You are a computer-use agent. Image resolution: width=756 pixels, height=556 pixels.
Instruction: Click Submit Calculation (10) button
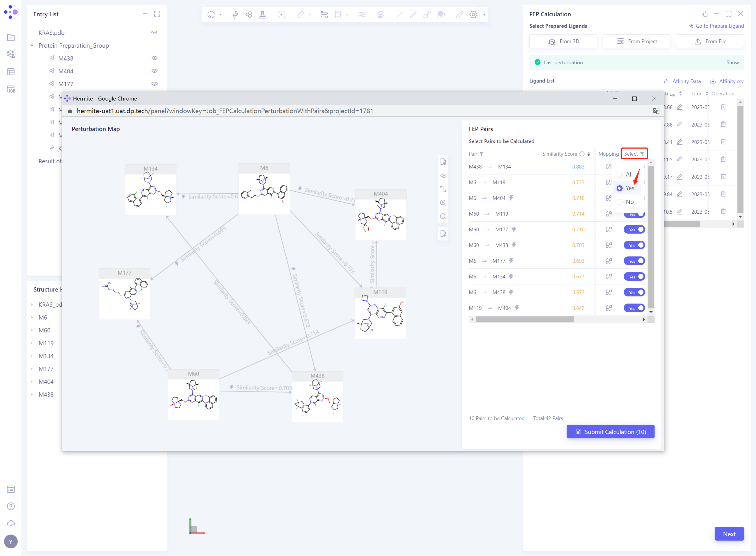pos(610,432)
